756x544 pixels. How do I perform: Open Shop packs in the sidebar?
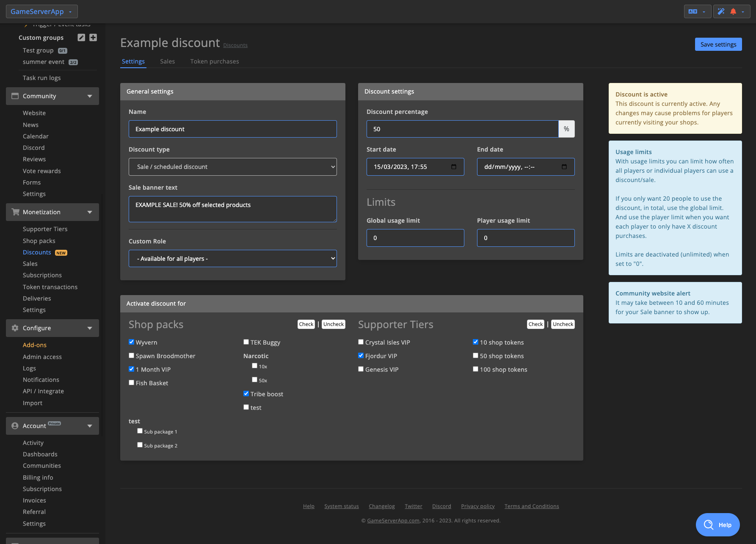coord(39,241)
